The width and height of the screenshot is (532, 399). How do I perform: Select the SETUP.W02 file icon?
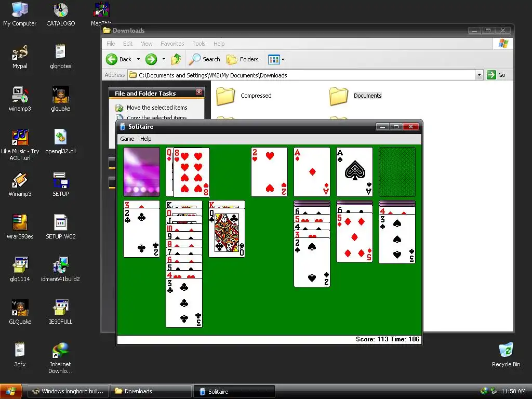pyautogui.click(x=60, y=227)
